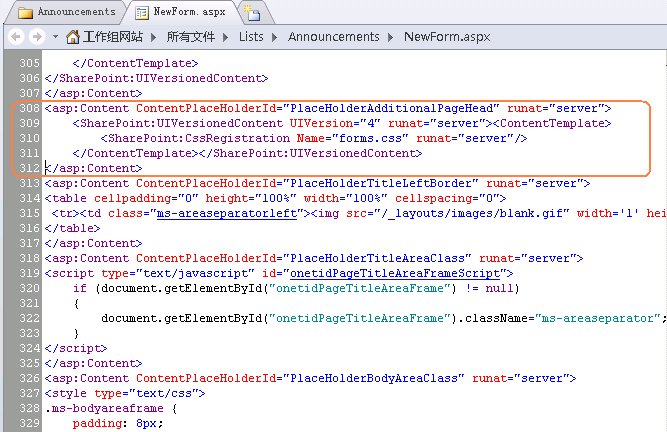Click PlaceHolderTitleAreaClass on line 318
The width and height of the screenshot is (667, 432).
pos(377,258)
